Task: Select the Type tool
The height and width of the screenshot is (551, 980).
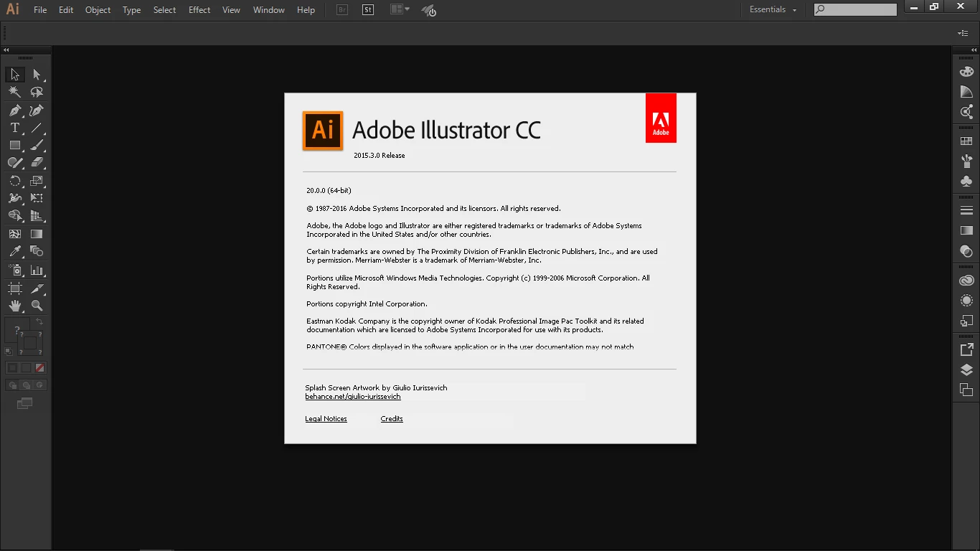Action: pyautogui.click(x=14, y=128)
